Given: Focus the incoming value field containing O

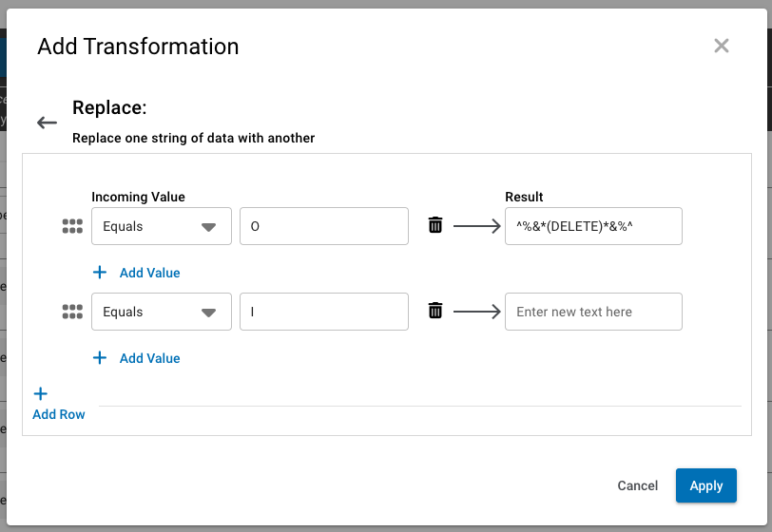Looking at the screenshot, I should tap(324, 226).
